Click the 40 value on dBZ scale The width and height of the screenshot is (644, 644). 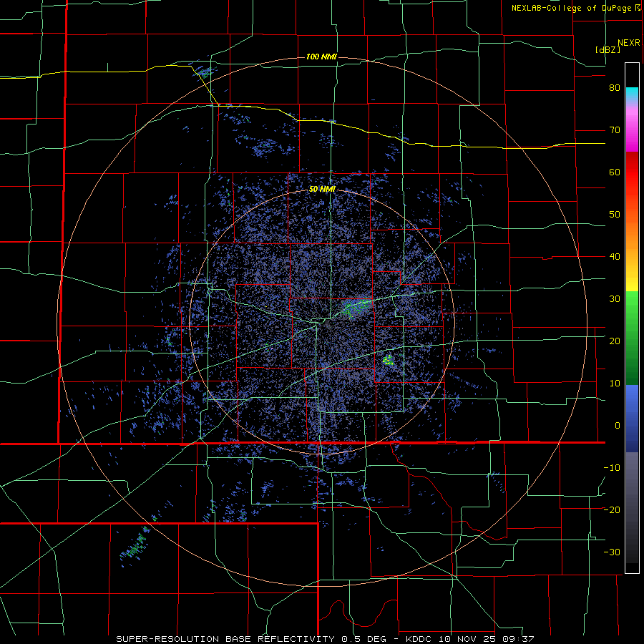tap(615, 257)
